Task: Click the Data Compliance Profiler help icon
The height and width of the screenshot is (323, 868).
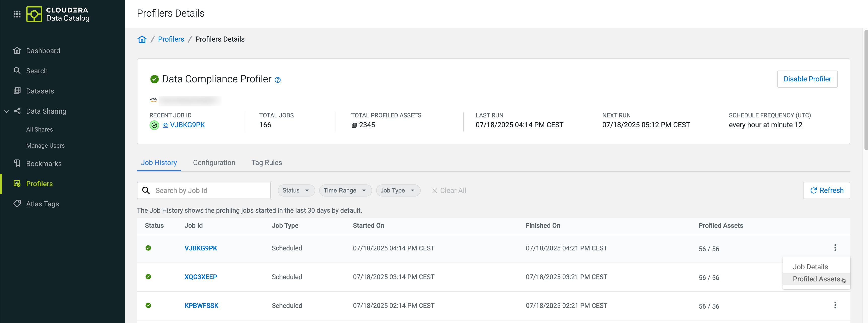Action: tap(277, 80)
